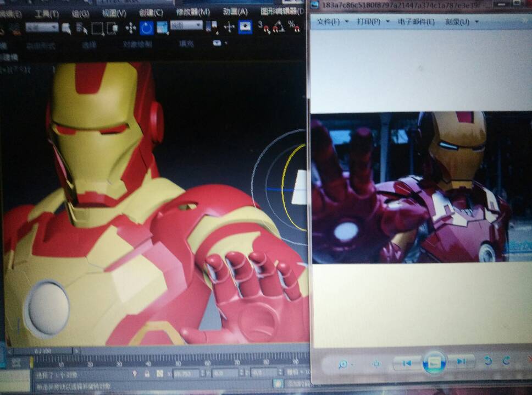Click the Z coordinate input field
Viewport: 532px width, 395px height.
[x=264, y=372]
